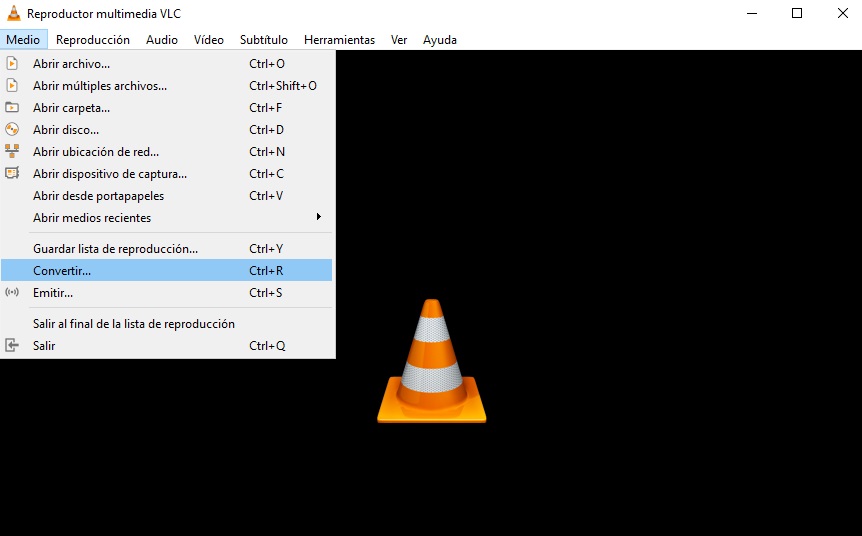
Task: Choose Abrir dispositivo de captura...
Action: click(x=167, y=174)
